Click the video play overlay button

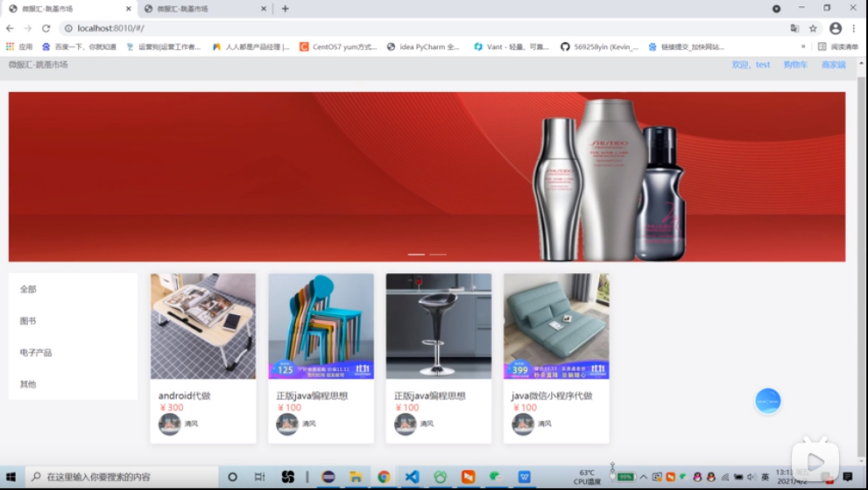click(815, 461)
